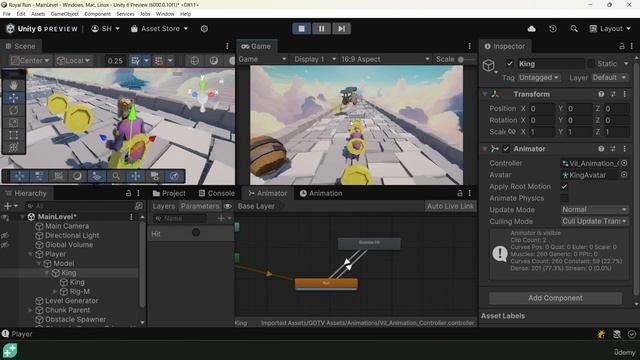Select the combined Transform tool
Image resolution: width=640 pixels, height=360 pixels.
(13, 147)
